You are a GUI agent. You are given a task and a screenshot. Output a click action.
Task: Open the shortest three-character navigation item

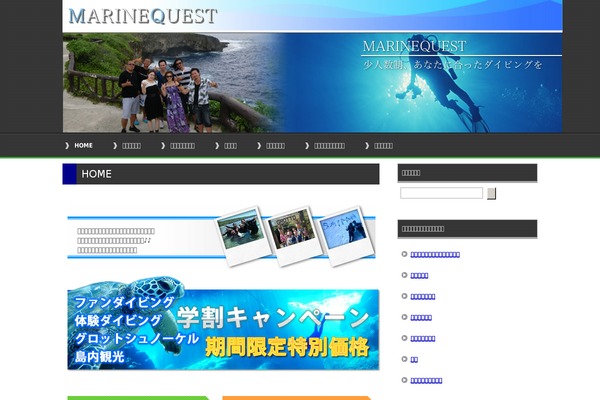pyautogui.click(x=230, y=146)
